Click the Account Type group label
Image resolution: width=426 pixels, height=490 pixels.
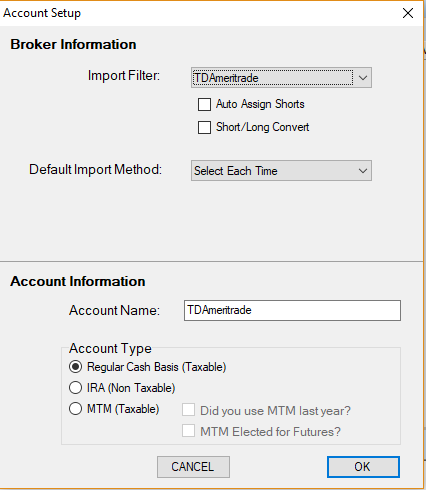click(110, 349)
